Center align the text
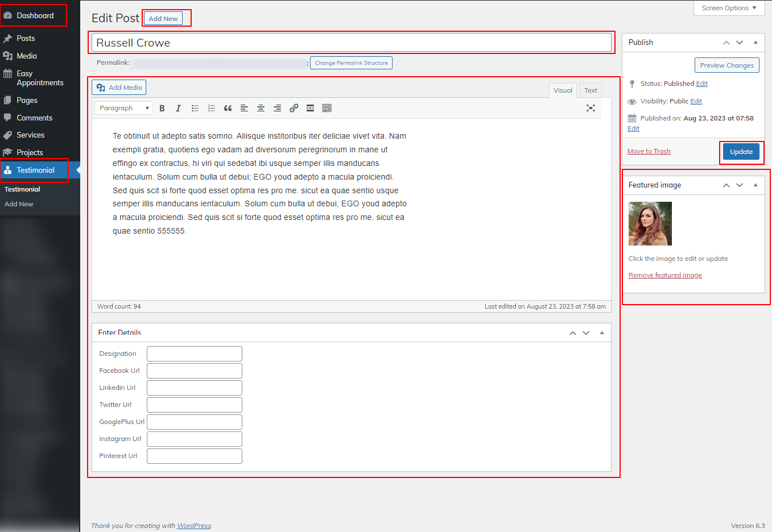 pos(261,108)
